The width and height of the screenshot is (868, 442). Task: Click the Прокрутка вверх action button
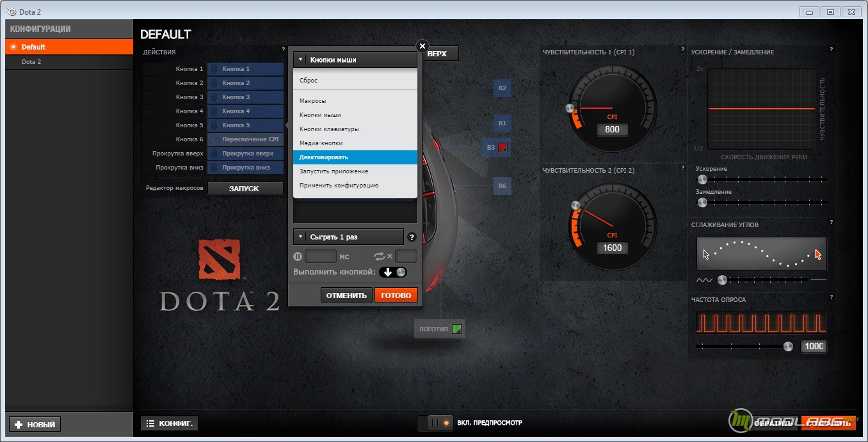tap(245, 154)
